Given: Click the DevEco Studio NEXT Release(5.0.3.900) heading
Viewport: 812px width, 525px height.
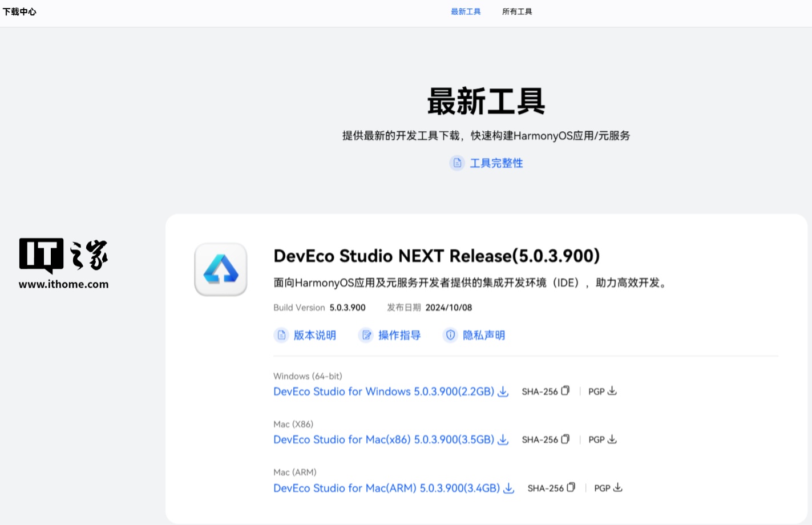Looking at the screenshot, I should (x=437, y=256).
